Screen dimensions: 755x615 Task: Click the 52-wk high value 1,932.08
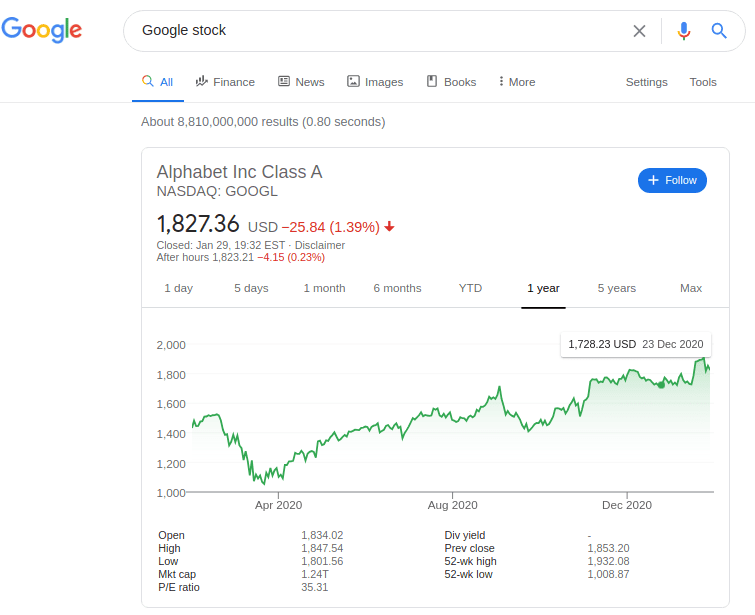(608, 562)
